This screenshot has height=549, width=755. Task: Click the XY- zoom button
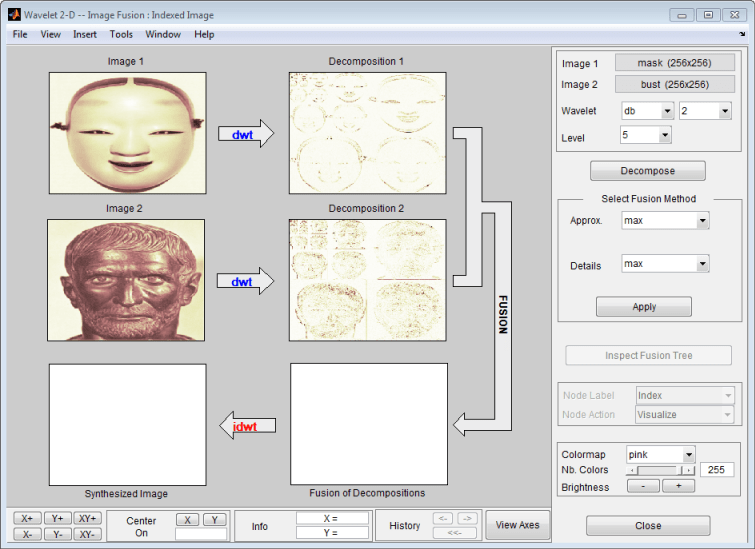[x=88, y=535]
